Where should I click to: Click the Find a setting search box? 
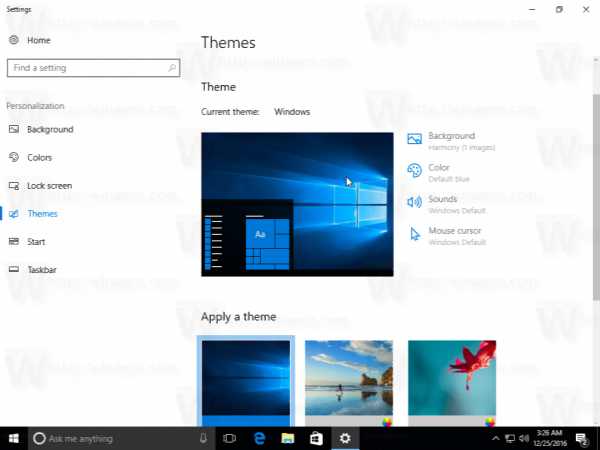pyautogui.click(x=92, y=68)
